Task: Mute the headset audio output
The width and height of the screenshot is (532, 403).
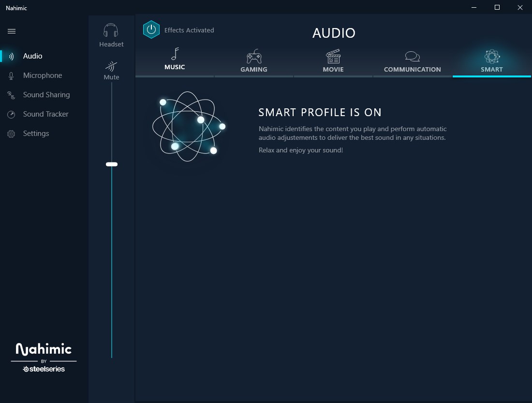Action: 111,67
